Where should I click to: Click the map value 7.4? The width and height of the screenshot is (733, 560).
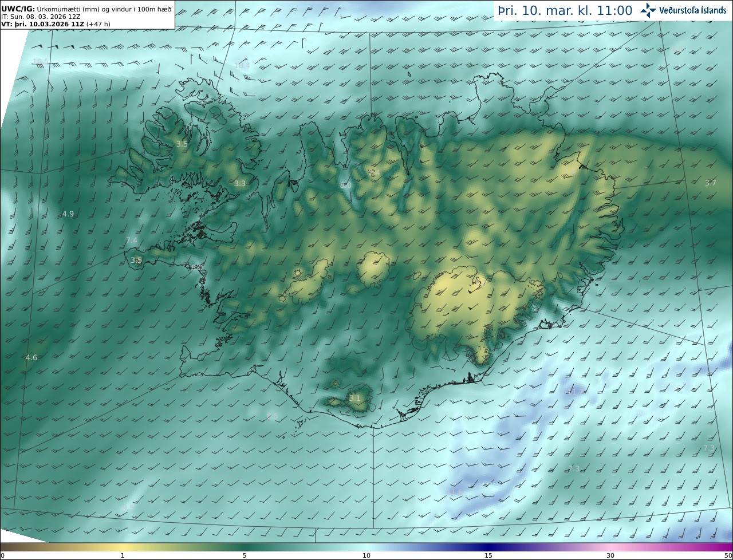(x=132, y=240)
